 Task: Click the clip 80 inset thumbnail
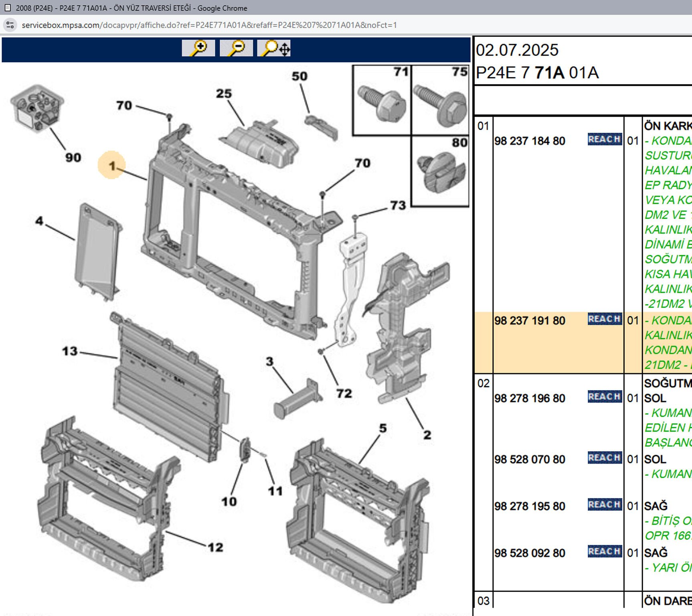pyautogui.click(x=440, y=171)
